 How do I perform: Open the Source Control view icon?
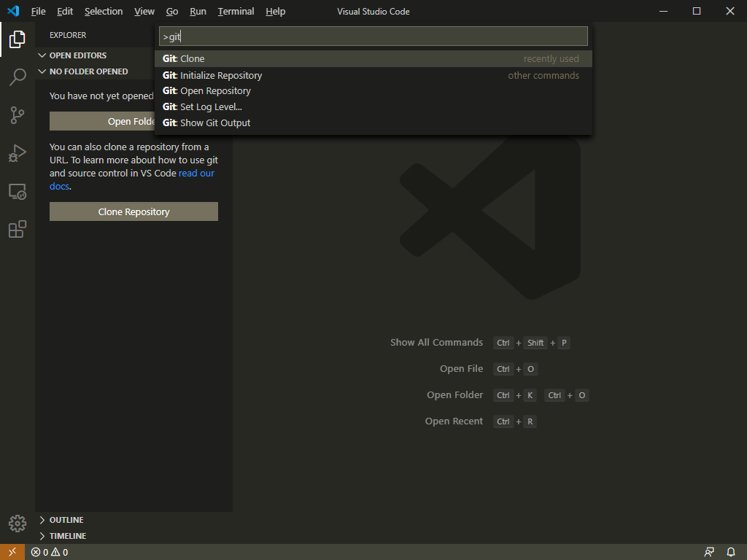click(x=18, y=115)
